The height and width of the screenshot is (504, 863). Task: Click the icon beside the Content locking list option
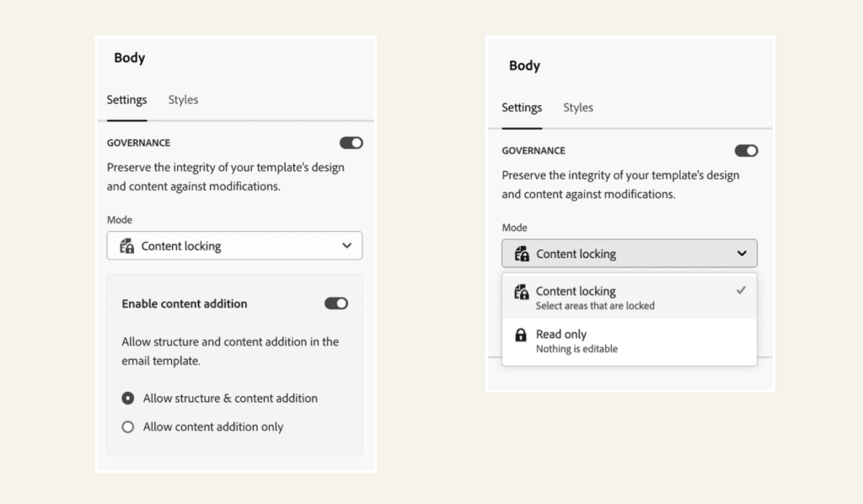[522, 292]
